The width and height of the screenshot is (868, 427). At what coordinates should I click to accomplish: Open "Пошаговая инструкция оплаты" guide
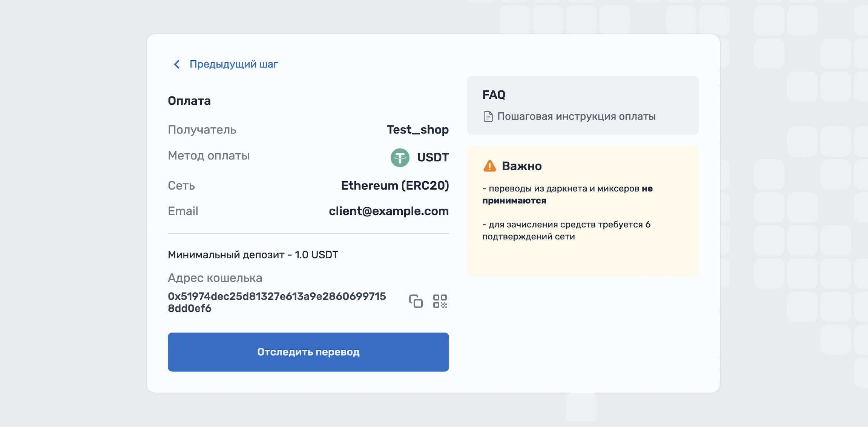pos(576,116)
